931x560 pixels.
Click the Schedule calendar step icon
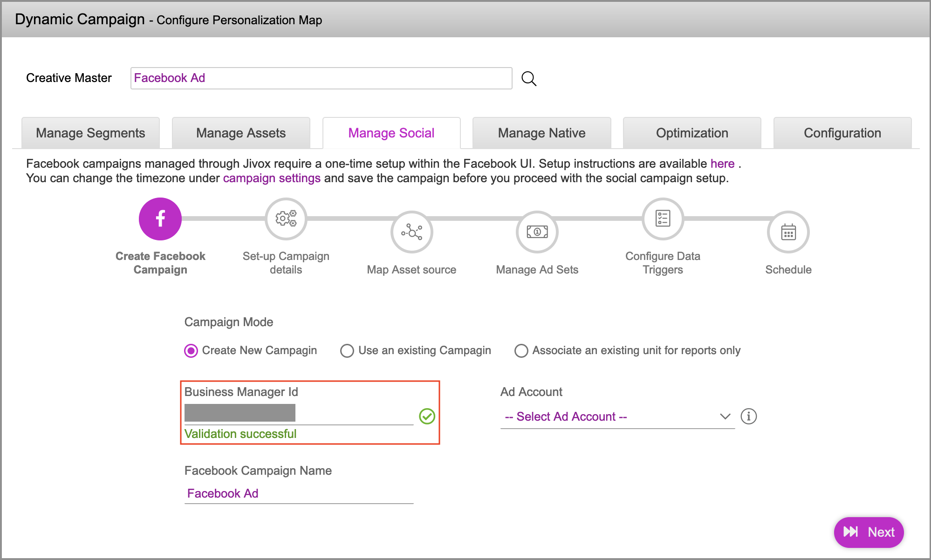click(x=788, y=232)
